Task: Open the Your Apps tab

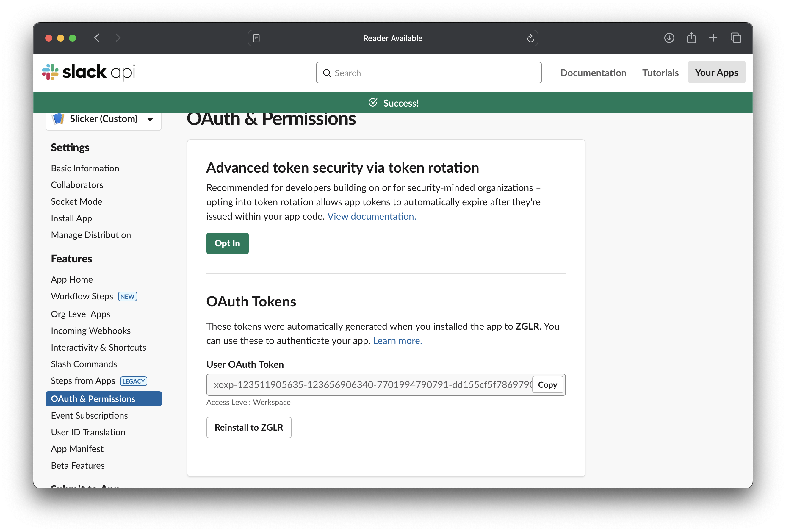Action: point(716,72)
